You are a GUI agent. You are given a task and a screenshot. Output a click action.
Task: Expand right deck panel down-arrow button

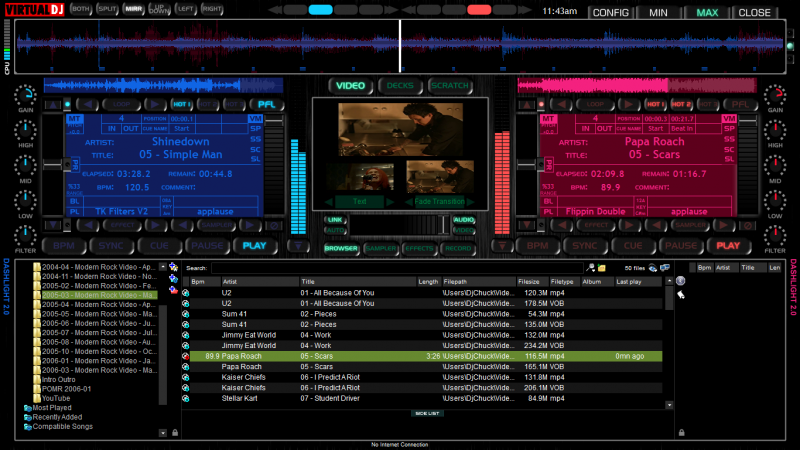(502, 246)
